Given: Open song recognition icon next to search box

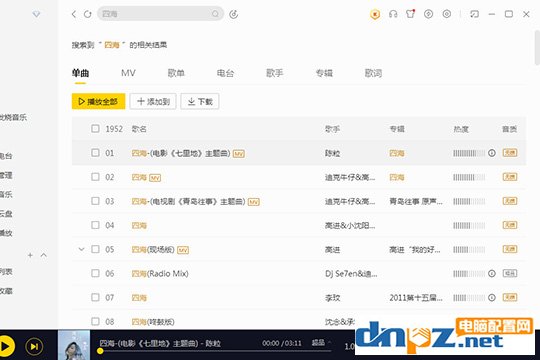Looking at the screenshot, I should click(x=233, y=14).
